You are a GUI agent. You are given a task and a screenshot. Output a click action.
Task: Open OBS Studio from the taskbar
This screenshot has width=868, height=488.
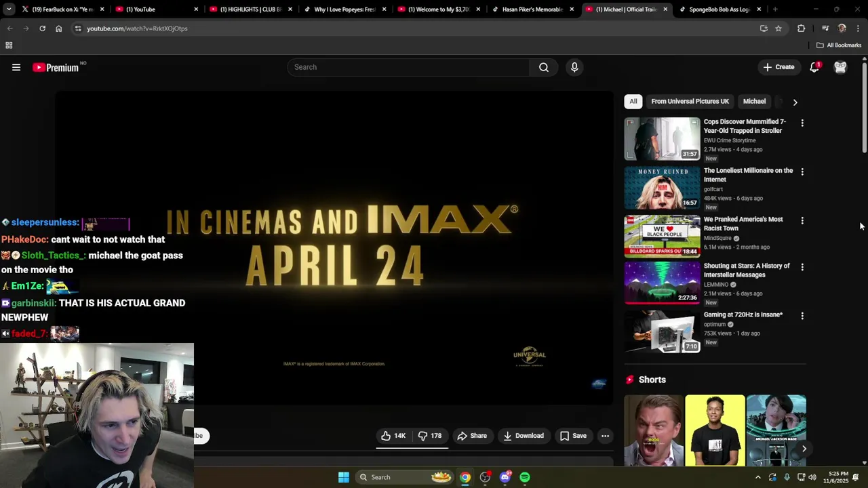coord(485,477)
